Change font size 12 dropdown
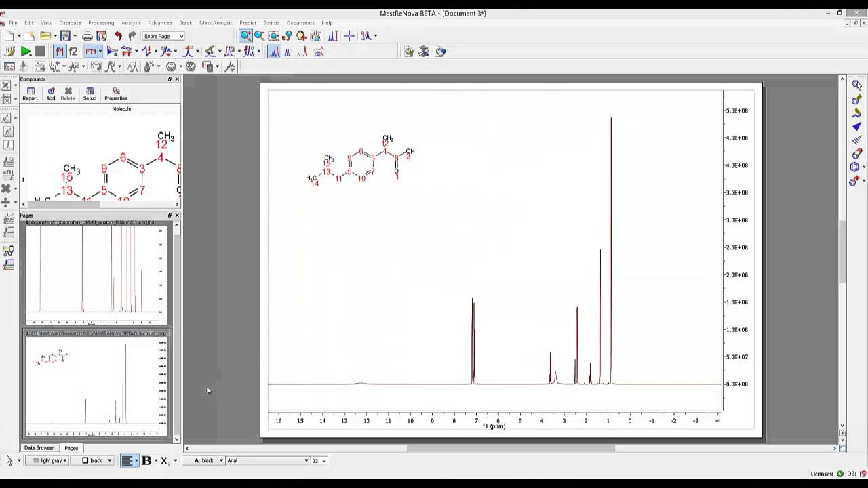The width and height of the screenshot is (868, 488). [319, 460]
